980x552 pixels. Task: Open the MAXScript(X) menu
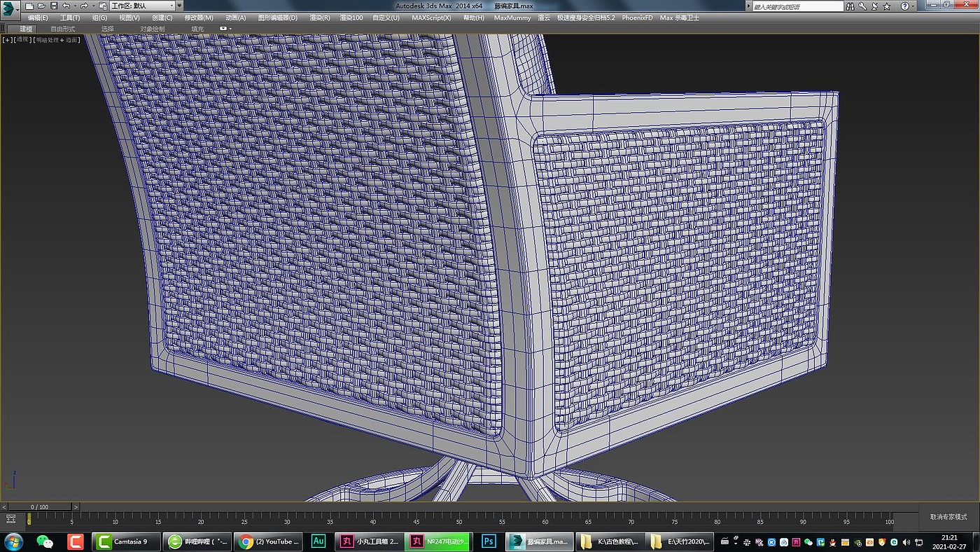click(x=431, y=18)
